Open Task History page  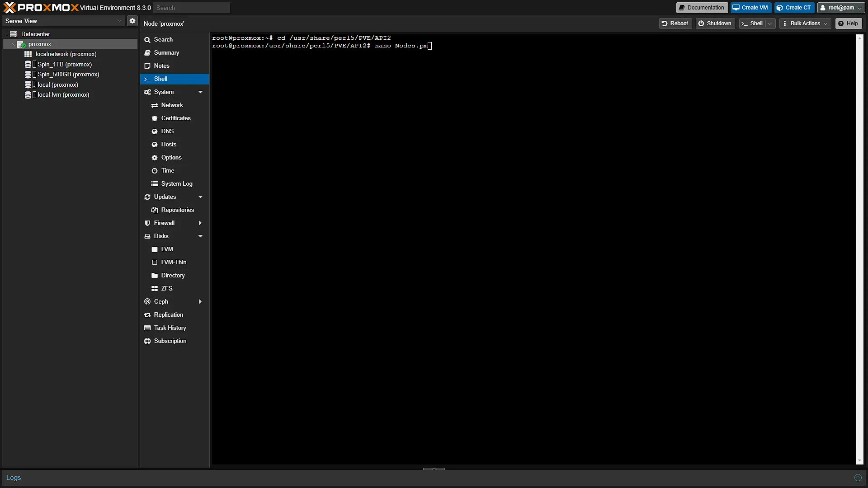175,328
